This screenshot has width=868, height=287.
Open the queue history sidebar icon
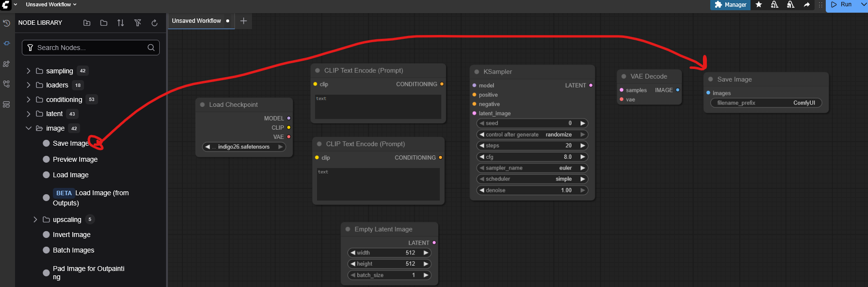7,23
